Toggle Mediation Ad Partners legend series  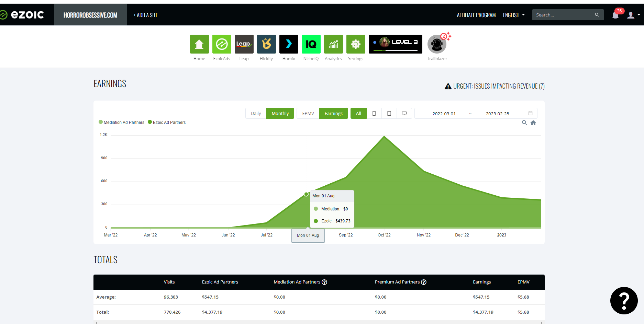[x=121, y=122]
